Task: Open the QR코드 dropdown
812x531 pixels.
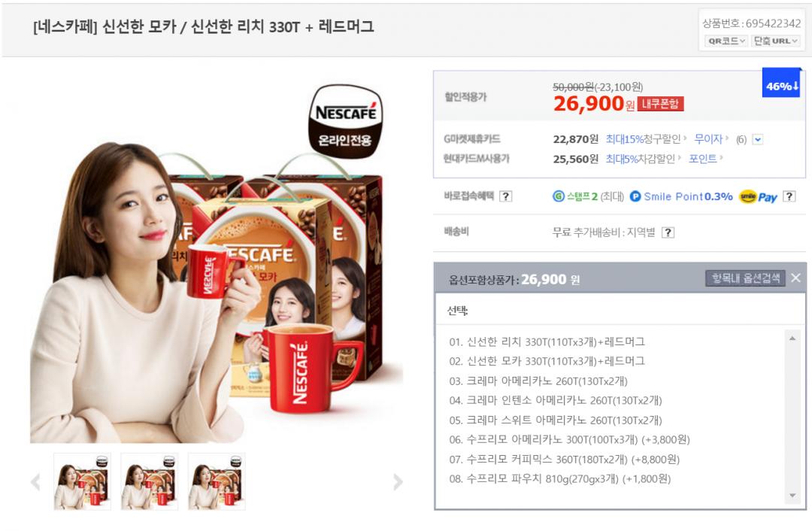Action: tap(726, 41)
